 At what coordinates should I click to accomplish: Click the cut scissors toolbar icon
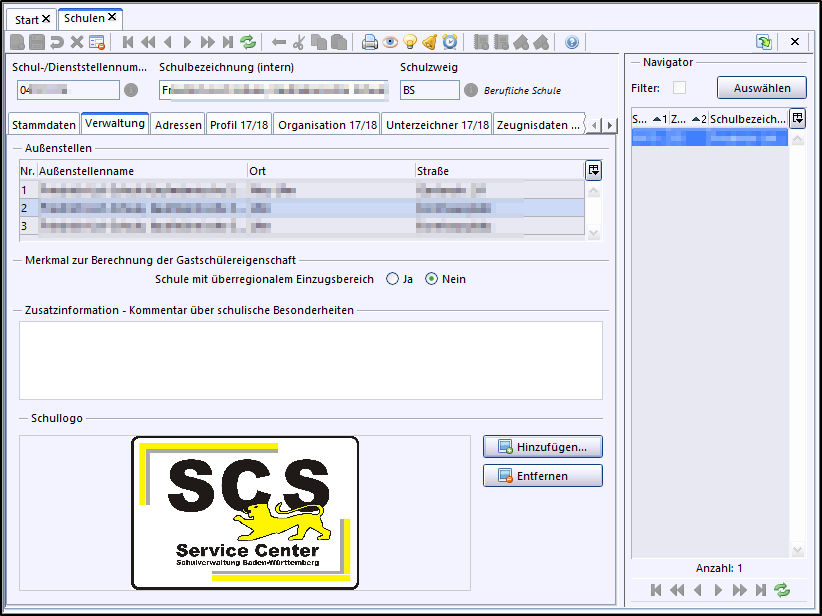click(298, 42)
